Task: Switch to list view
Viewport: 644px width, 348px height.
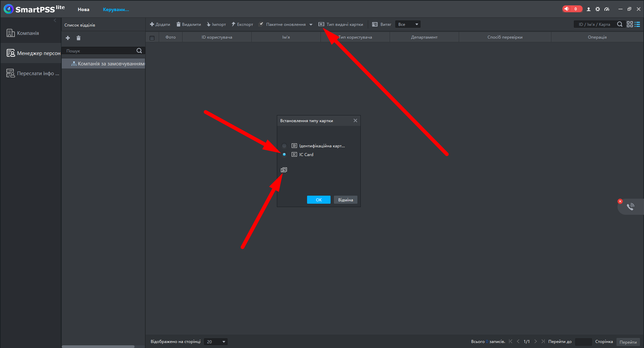Action: [637, 24]
